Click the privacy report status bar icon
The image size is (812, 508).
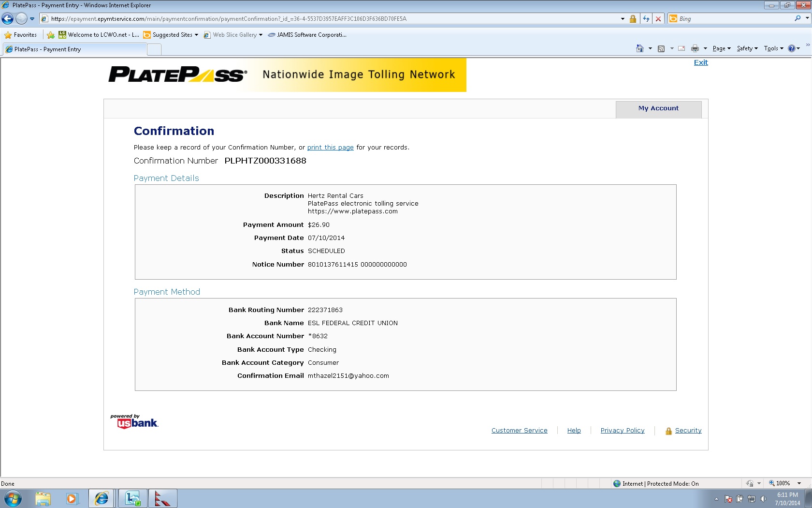click(750, 484)
